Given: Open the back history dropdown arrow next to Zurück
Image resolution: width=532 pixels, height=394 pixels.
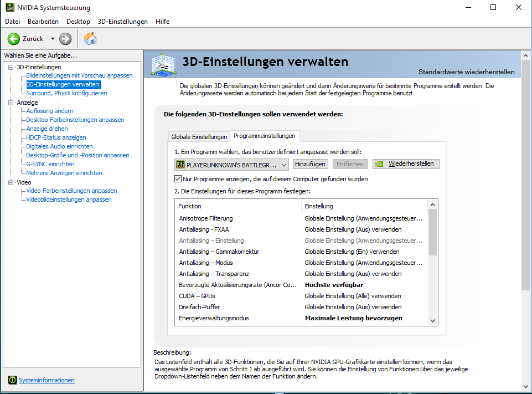Looking at the screenshot, I should click(53, 39).
